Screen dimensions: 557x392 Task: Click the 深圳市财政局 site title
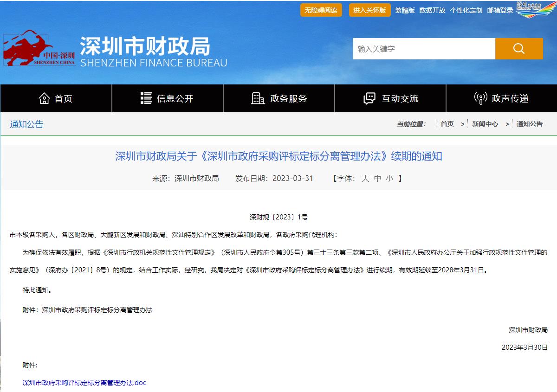point(145,46)
